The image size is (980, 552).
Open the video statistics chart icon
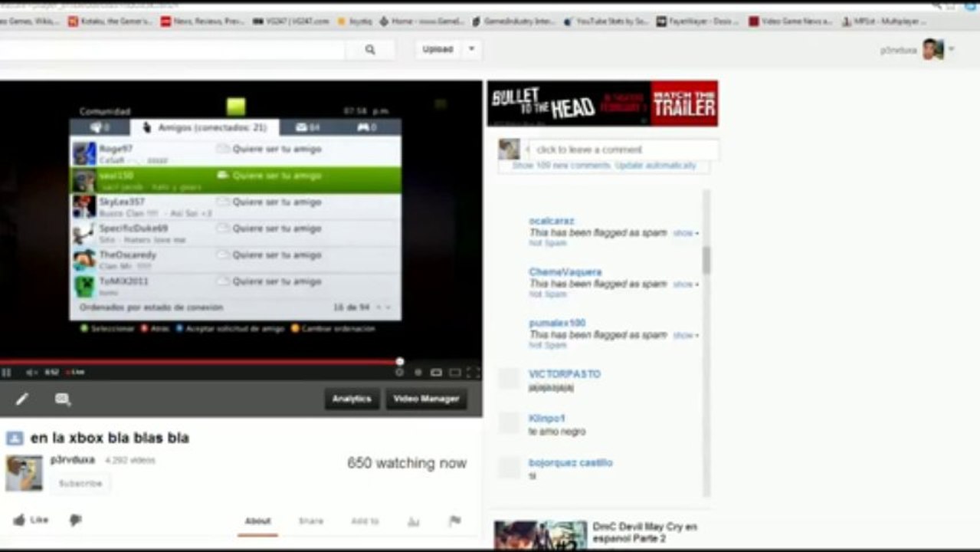tap(414, 521)
